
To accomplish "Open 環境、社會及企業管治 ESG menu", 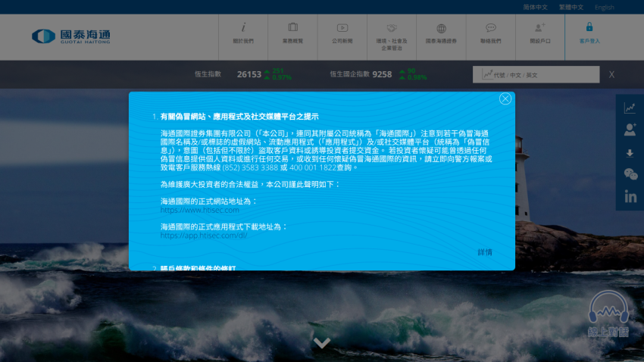I will tap(392, 37).
